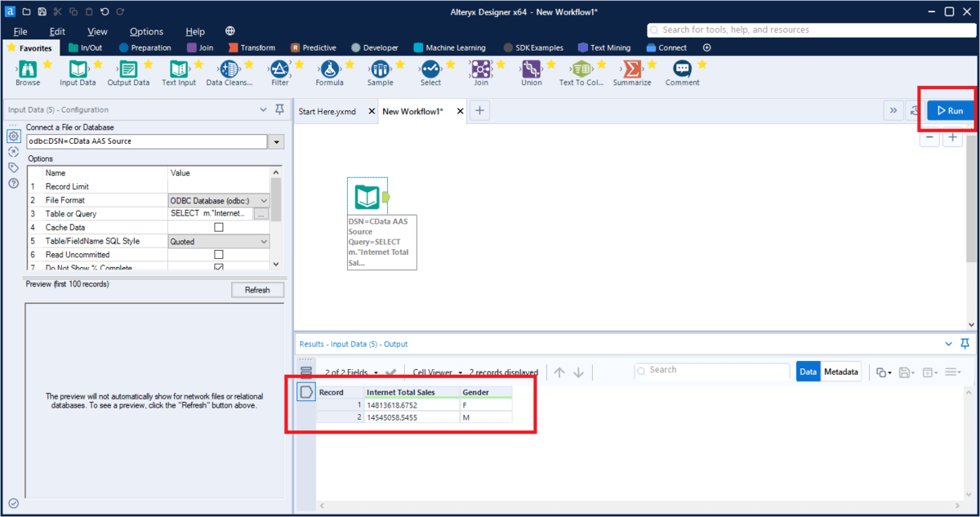Pin the Configuration panel
Image resolution: width=980 pixels, height=517 pixels.
pyautogui.click(x=279, y=109)
